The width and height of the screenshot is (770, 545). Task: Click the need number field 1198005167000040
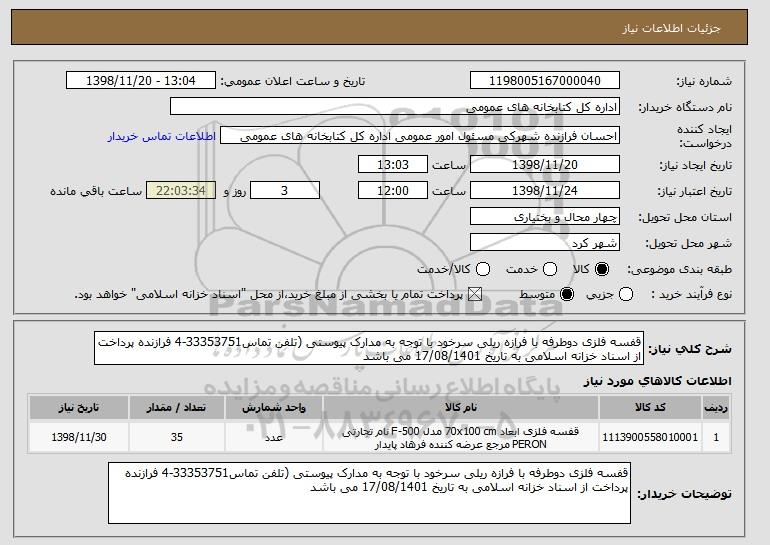(545, 80)
